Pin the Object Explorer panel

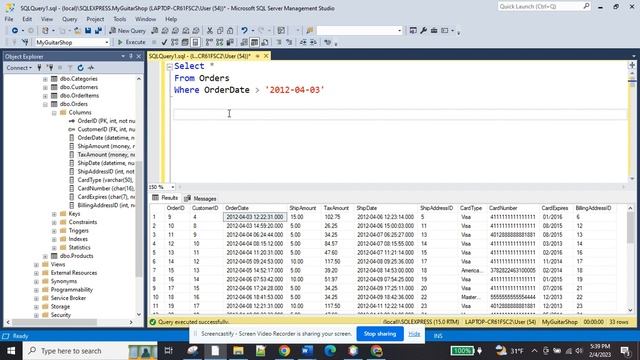[131, 56]
